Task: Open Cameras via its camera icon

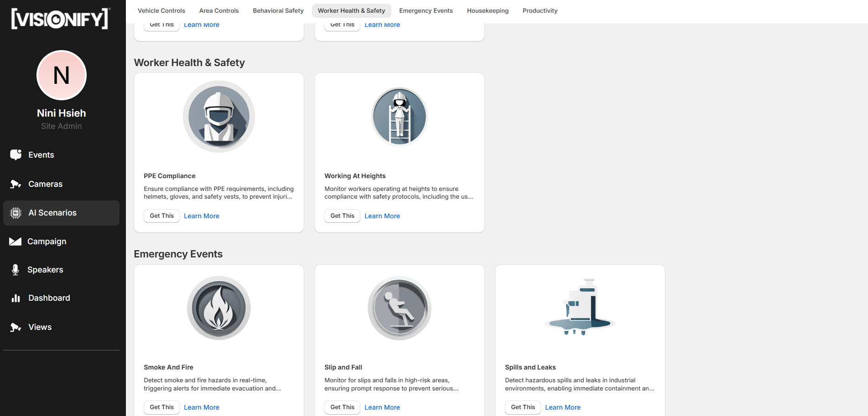Action: click(16, 184)
